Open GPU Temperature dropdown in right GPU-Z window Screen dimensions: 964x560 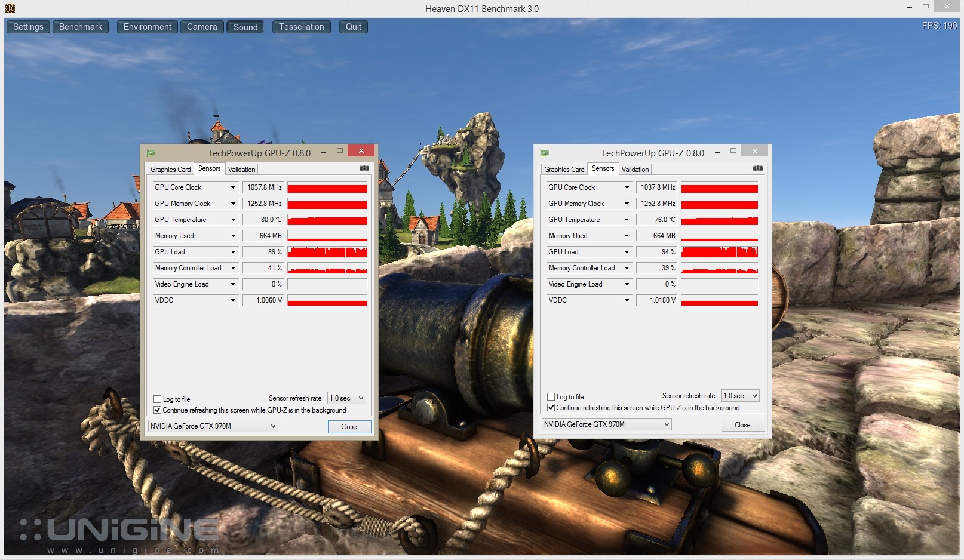pyautogui.click(x=627, y=220)
